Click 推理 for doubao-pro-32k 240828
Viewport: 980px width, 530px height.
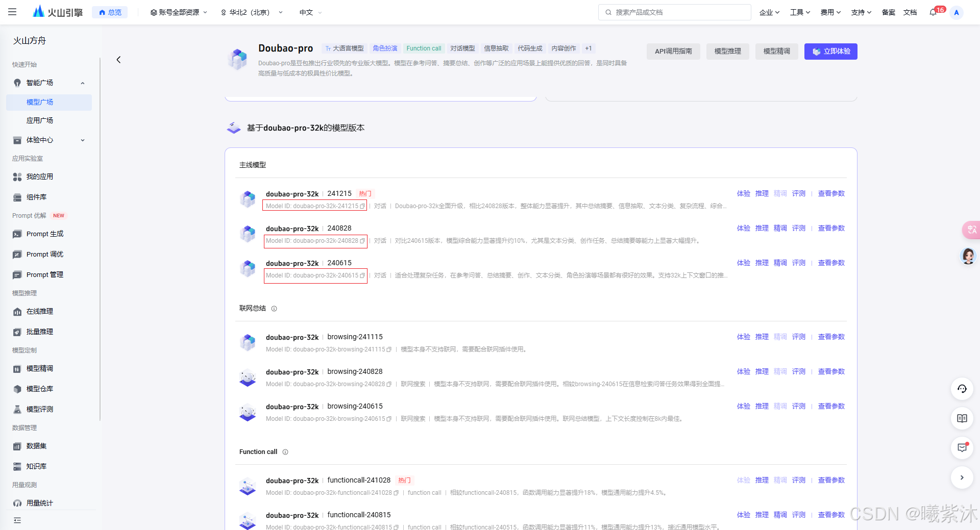point(762,228)
